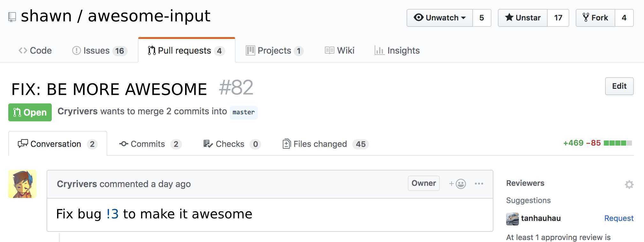Open the Wiki tab
The image size is (644, 242).
point(340,50)
